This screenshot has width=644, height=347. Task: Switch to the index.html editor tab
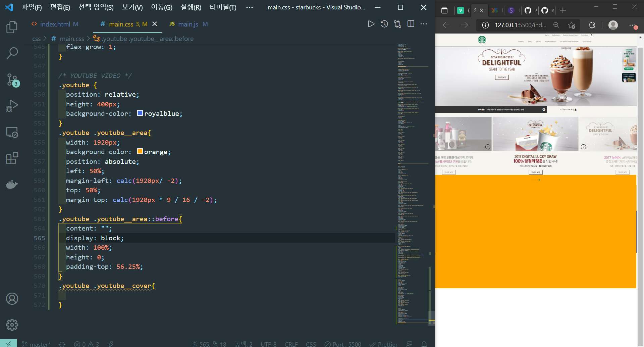coord(55,24)
